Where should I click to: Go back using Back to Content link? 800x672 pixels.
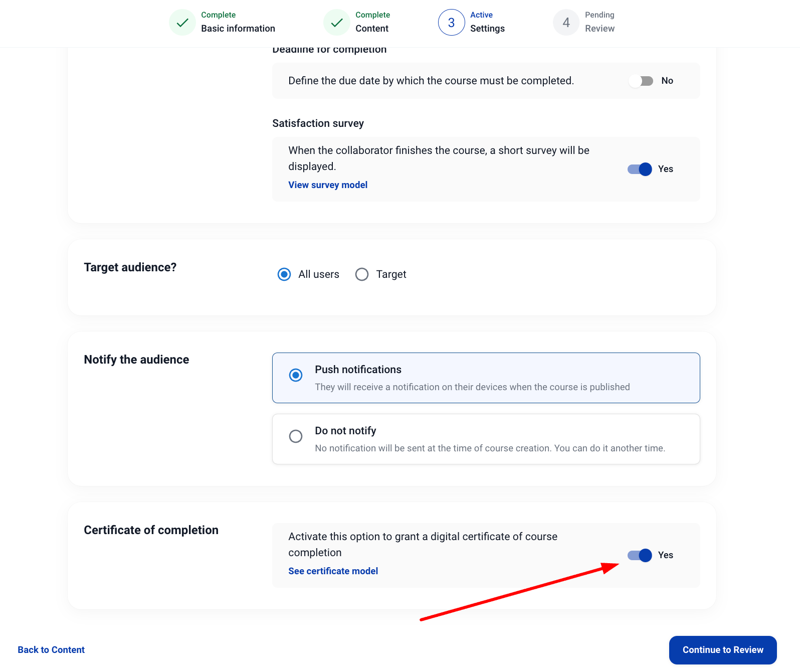(x=51, y=650)
